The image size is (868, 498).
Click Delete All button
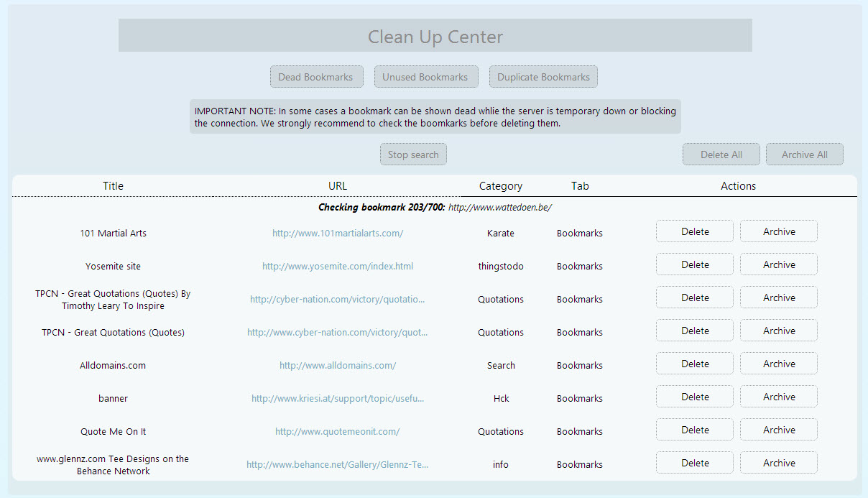pos(721,155)
